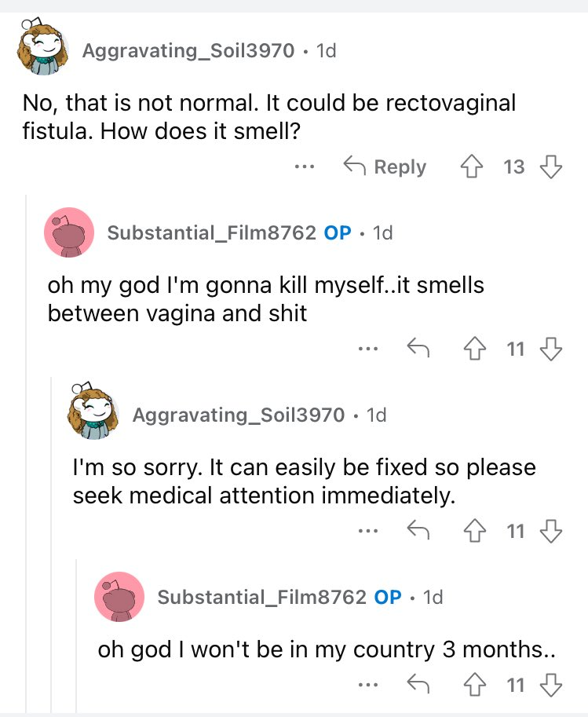
Task: Open Aggravating_Soil3970 profile from top comment
Action: point(189,51)
